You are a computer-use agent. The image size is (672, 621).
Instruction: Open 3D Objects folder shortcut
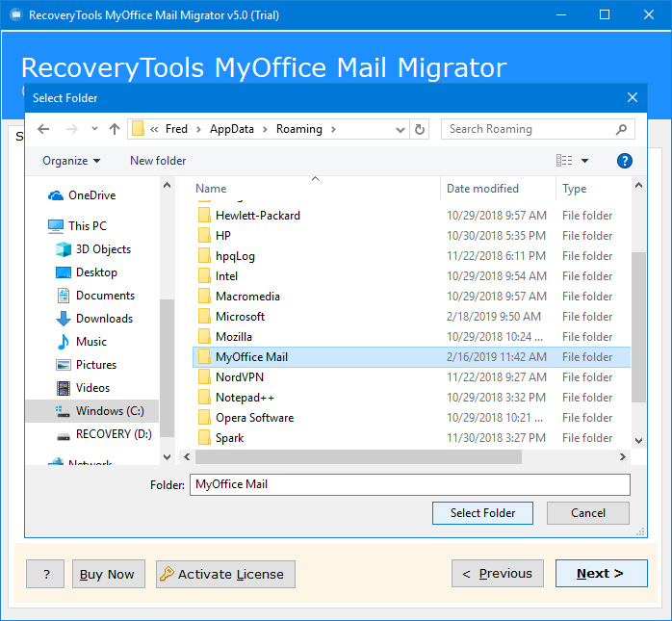point(93,249)
